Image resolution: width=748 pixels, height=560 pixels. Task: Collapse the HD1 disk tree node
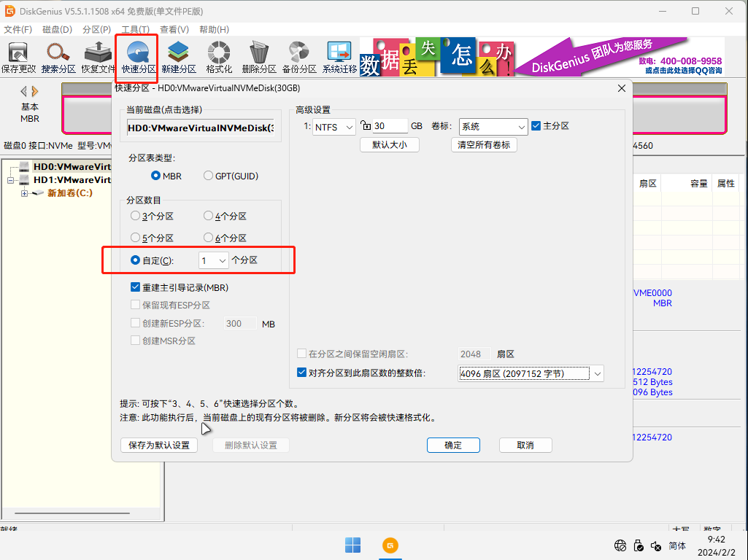point(10,180)
